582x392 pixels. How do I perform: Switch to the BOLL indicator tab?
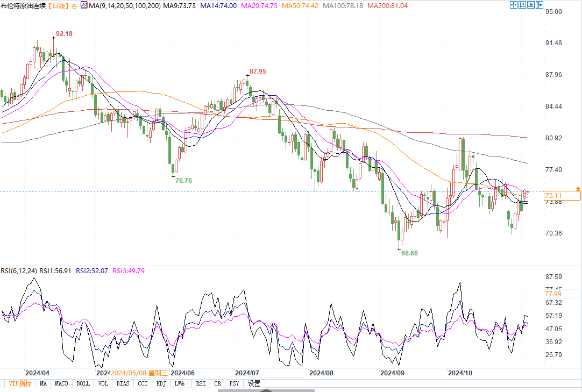pyautogui.click(x=83, y=383)
